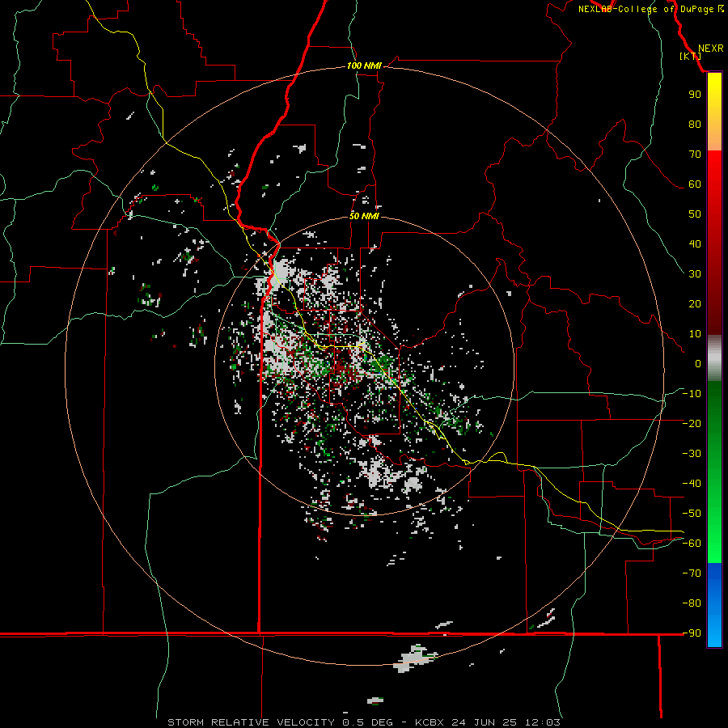This screenshot has height=728, width=728.
Task: Click the '100 NMI' range ring label
Action: 364,66
